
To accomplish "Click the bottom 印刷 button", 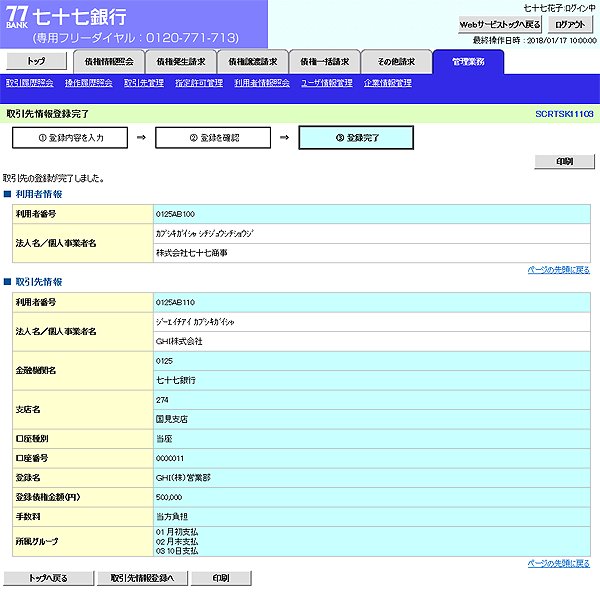I will (x=221, y=578).
